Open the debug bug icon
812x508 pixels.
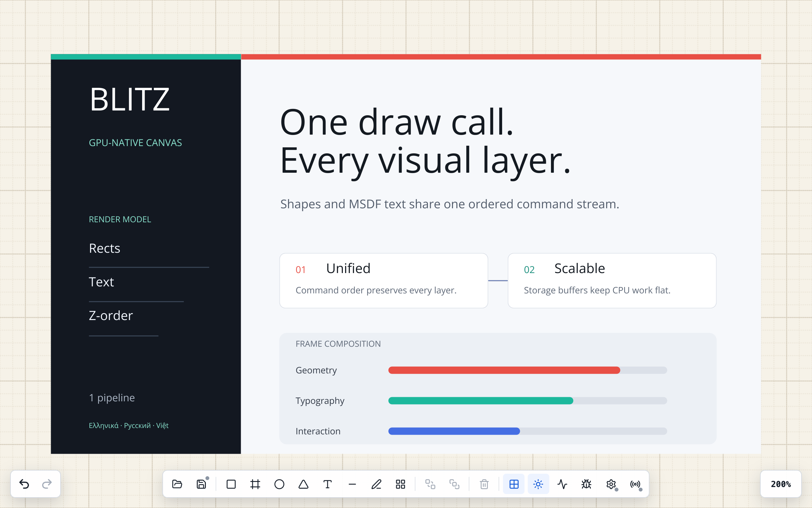coord(586,484)
